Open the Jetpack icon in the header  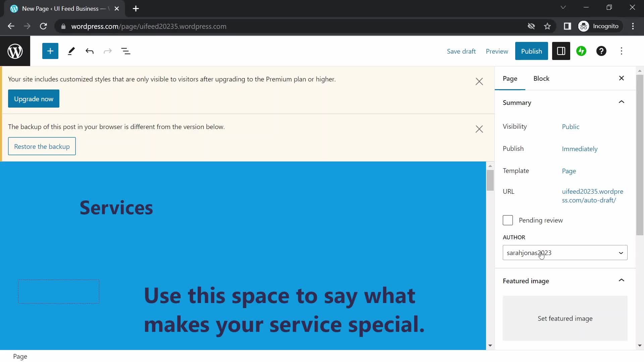coord(581,51)
